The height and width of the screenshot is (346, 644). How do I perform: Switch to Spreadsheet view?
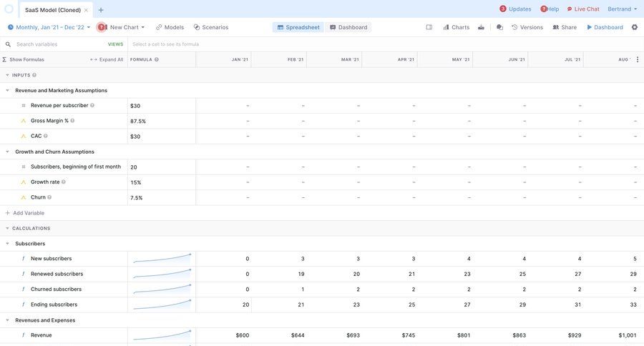tap(298, 27)
